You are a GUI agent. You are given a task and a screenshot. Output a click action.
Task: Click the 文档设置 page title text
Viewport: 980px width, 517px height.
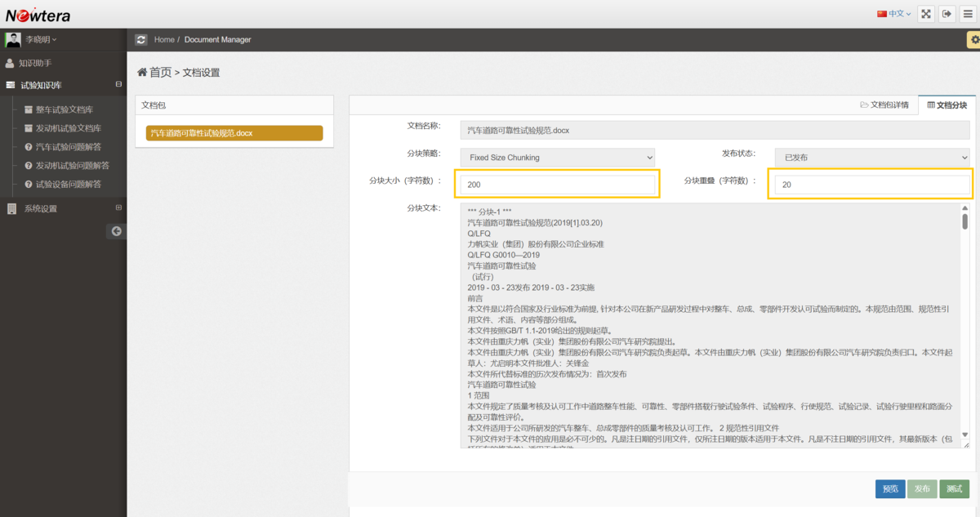tap(201, 72)
